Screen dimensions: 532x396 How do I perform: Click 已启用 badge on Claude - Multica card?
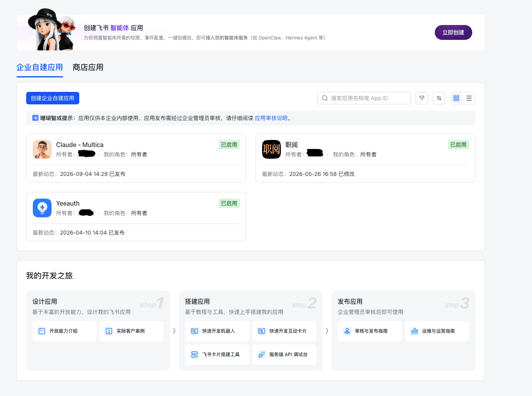tap(229, 145)
